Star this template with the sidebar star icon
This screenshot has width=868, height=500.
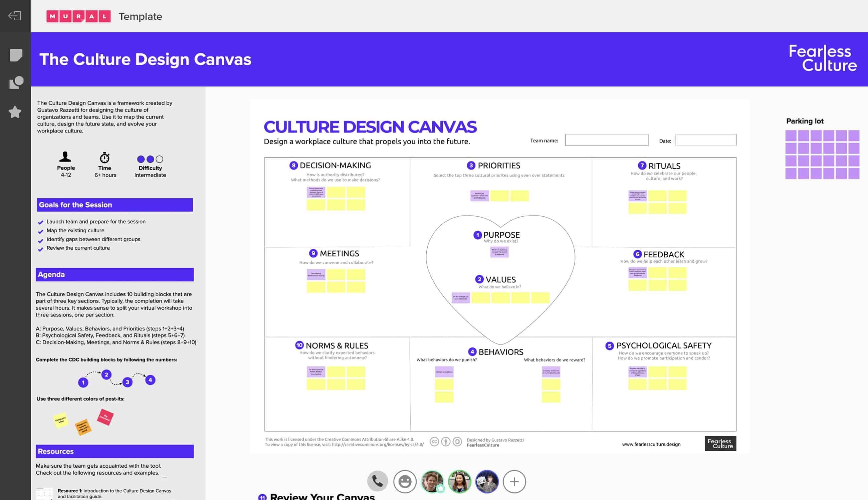15,111
